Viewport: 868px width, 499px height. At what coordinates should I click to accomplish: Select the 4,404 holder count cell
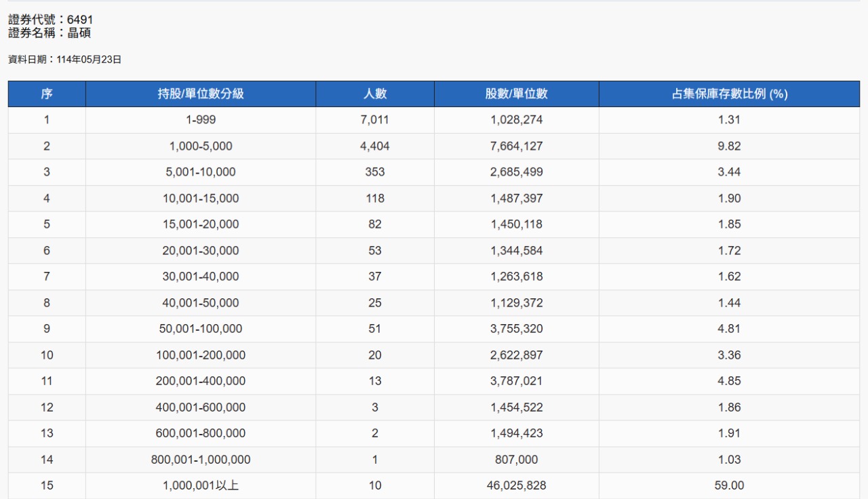click(x=374, y=146)
